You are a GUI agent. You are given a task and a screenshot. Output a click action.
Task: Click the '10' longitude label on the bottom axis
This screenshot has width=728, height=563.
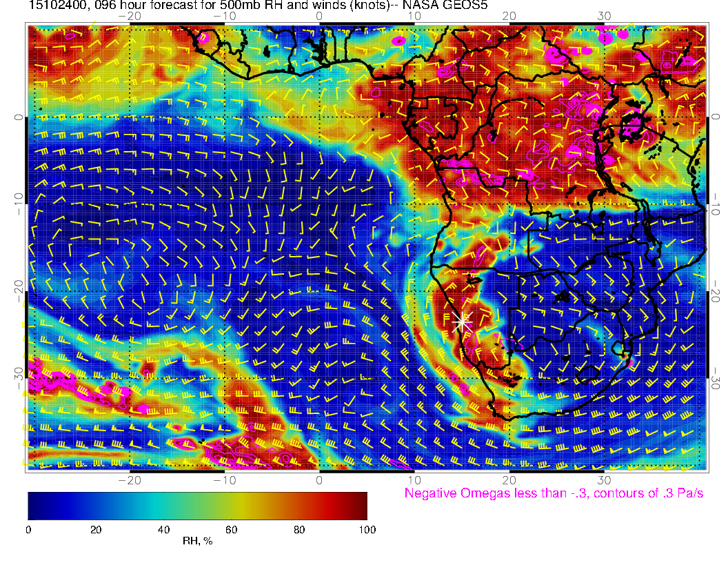414,480
